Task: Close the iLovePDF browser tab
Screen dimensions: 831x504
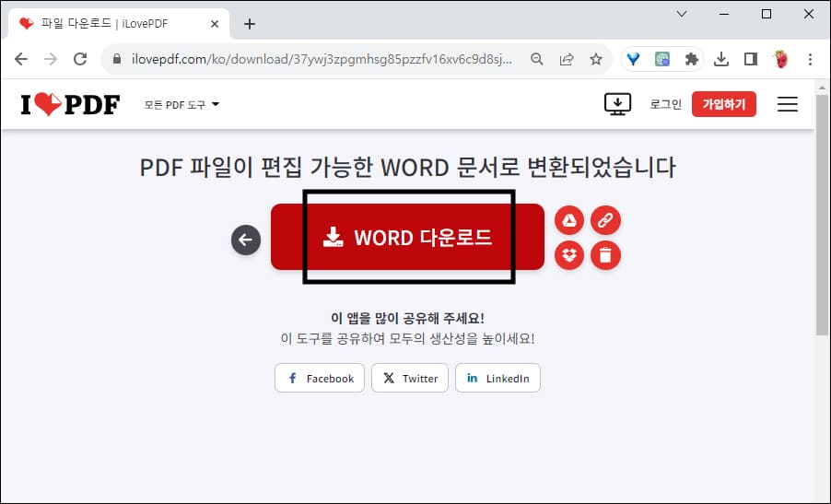Action: [215, 24]
